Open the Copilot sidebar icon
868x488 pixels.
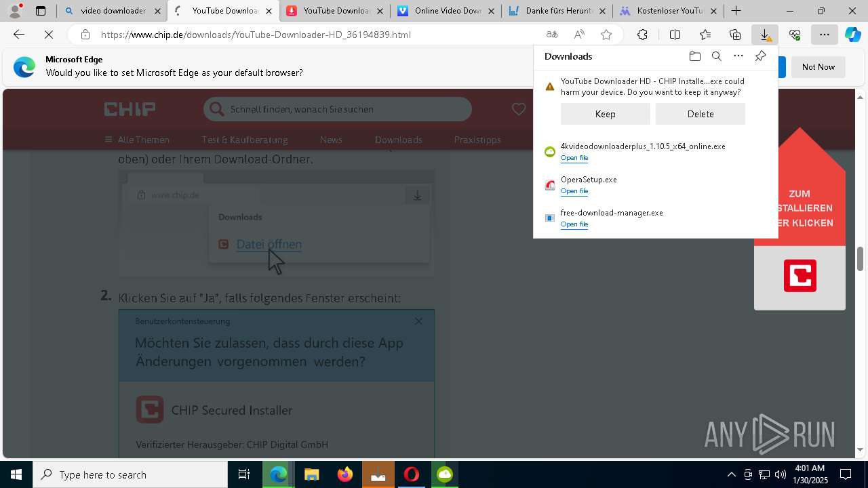point(852,35)
